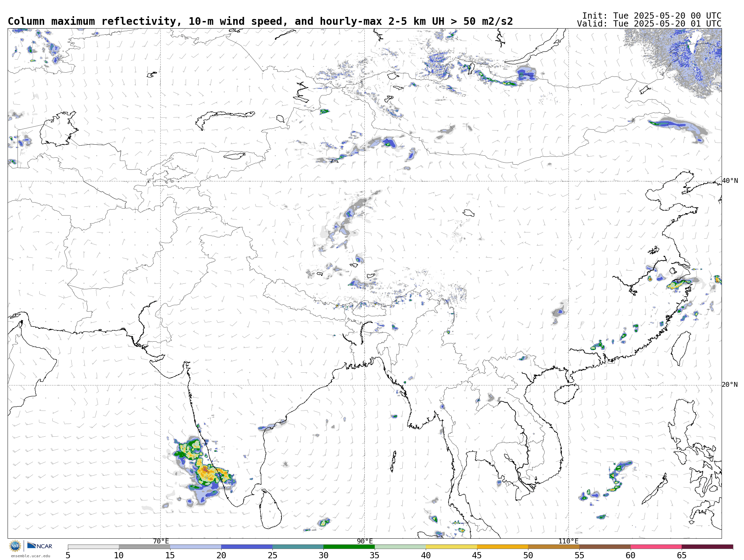Click the 'Valid: Tue 2025-05-20 01 UTC' text
744x560 pixels.
(x=649, y=24)
